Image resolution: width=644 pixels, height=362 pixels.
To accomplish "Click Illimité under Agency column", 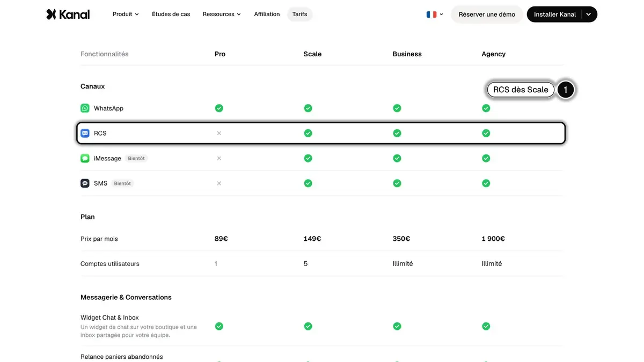I will coord(492,264).
